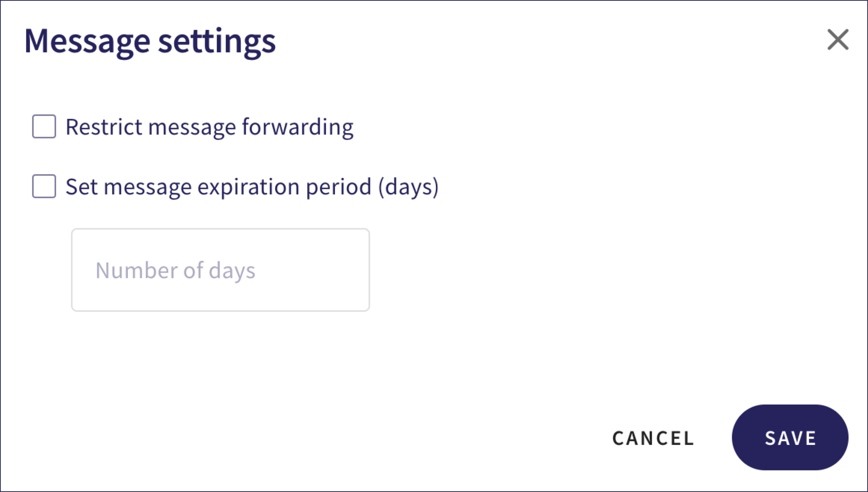Screen dimensions: 868x492
Task: Click inside the days text box
Action: [220, 270]
